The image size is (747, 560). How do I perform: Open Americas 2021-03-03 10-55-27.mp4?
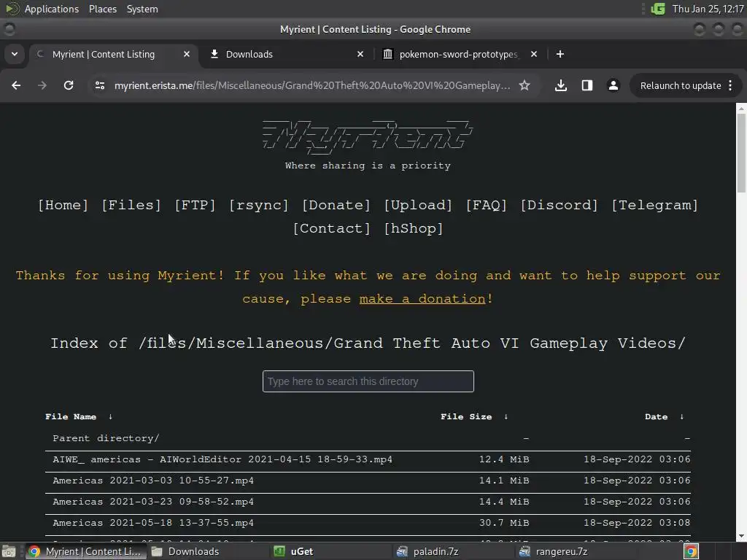click(x=153, y=481)
